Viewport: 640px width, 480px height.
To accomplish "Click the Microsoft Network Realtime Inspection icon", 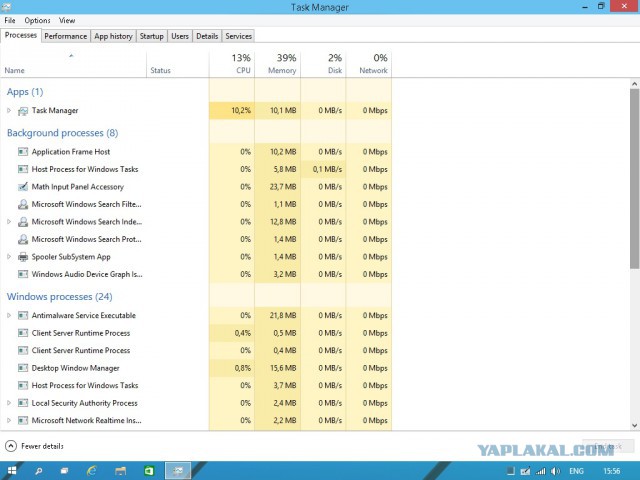I will [23, 420].
